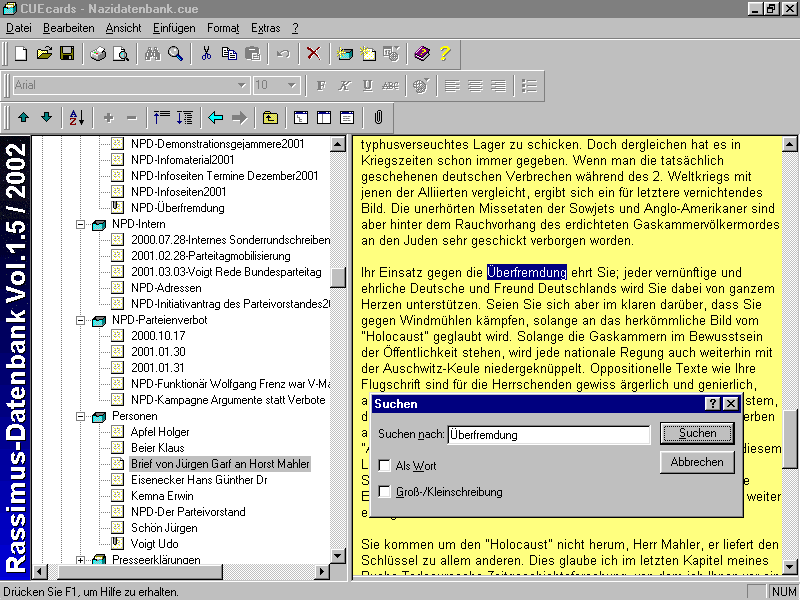The width and height of the screenshot is (800, 600).
Task: Show card-only view layout icon
Action: coord(347,118)
